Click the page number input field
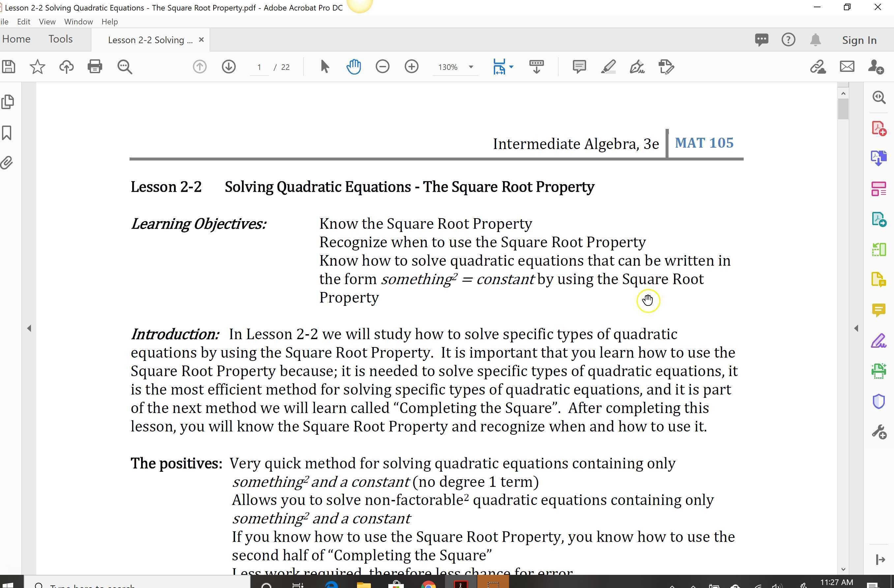The width and height of the screenshot is (894, 588). point(259,67)
